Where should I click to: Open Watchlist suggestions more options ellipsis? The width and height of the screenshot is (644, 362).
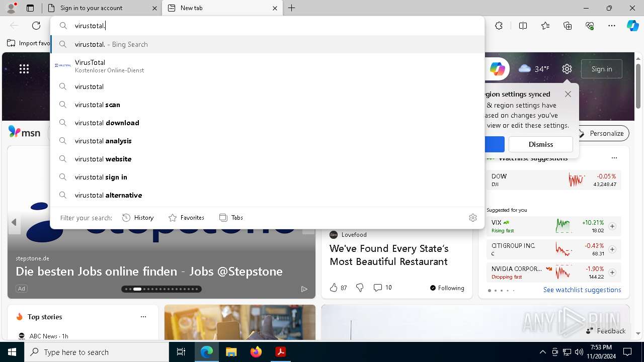pos(614,158)
